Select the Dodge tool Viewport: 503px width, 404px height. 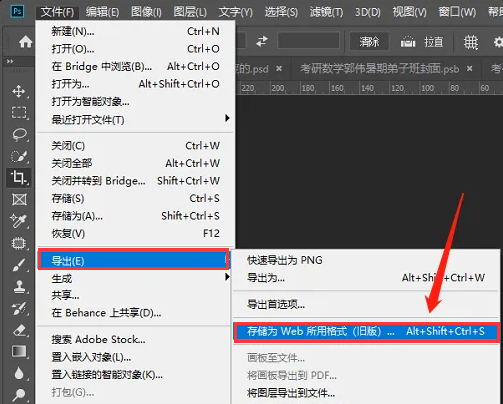coord(19,394)
